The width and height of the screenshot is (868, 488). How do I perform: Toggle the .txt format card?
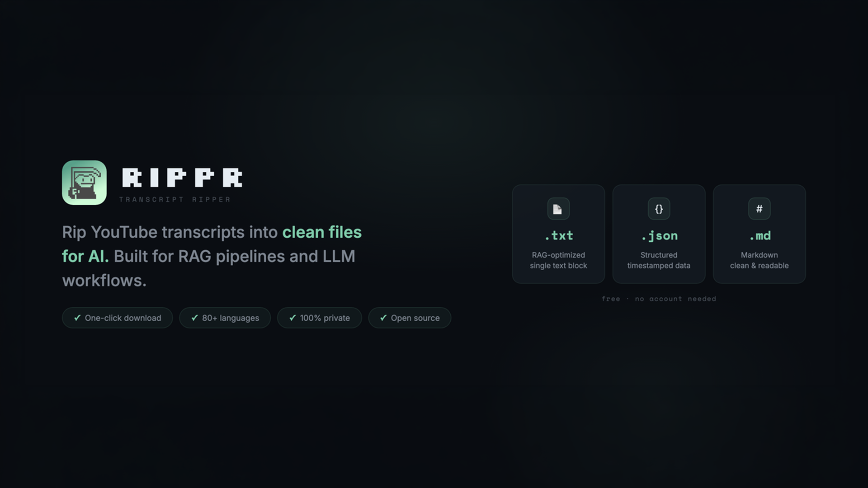pos(558,234)
